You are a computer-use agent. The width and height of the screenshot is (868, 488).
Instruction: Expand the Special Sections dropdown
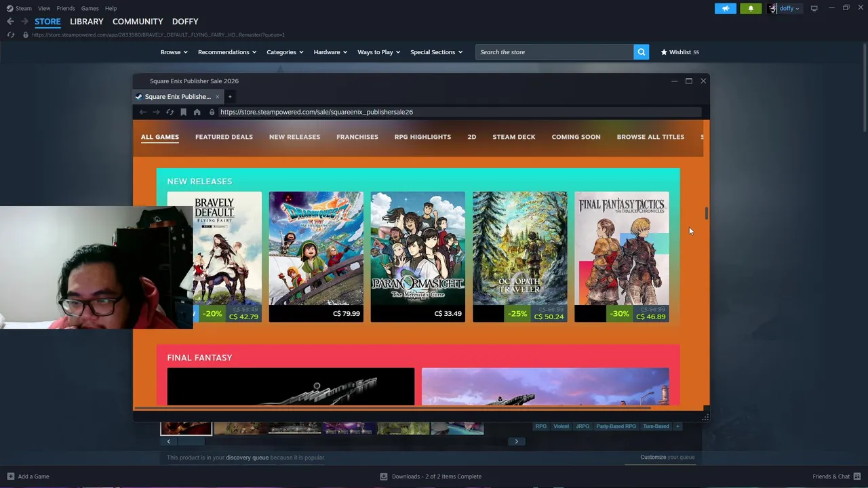tap(436, 52)
